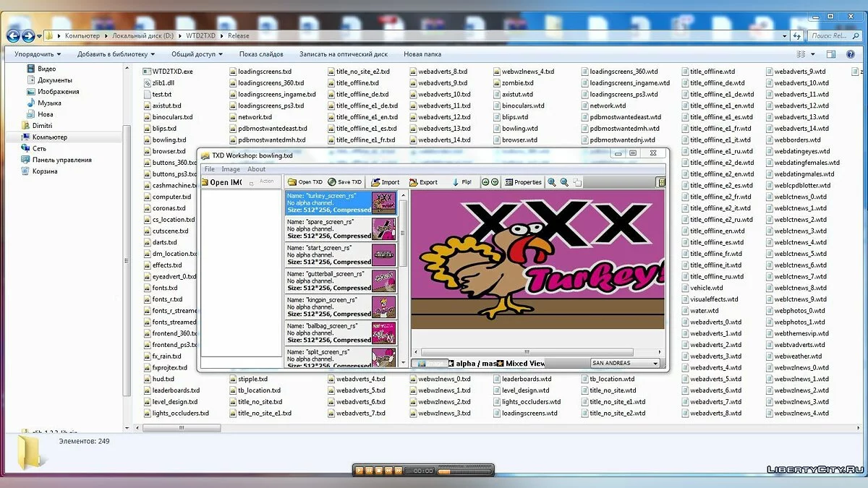This screenshot has width=868, height=488.
Task: Click the Export toolbar icon
Action: (423, 182)
